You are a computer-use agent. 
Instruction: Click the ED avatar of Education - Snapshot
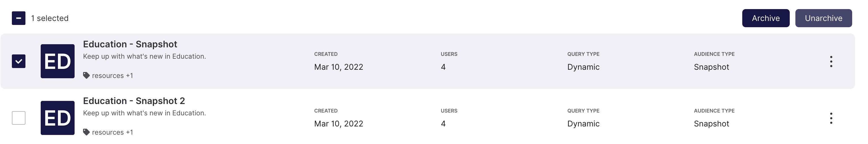click(x=58, y=61)
